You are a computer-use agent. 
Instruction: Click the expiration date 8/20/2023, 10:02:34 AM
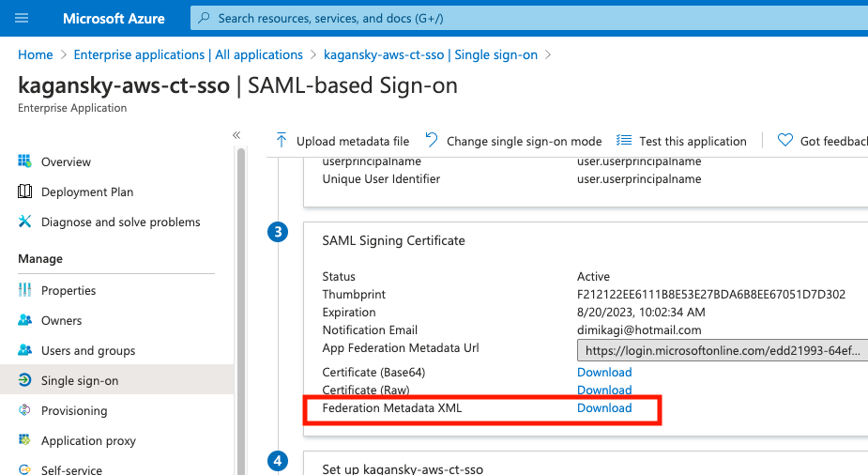[641, 313]
